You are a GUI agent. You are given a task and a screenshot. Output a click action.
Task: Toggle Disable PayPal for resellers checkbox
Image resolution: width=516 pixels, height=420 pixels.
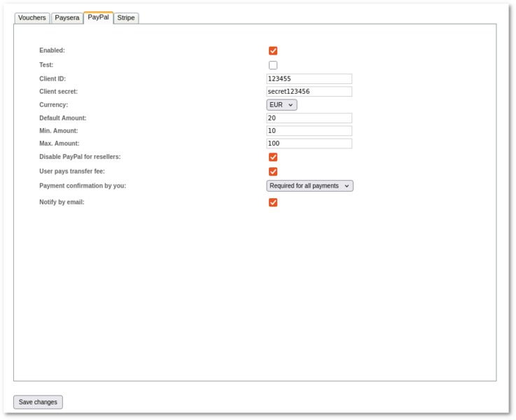pos(273,157)
